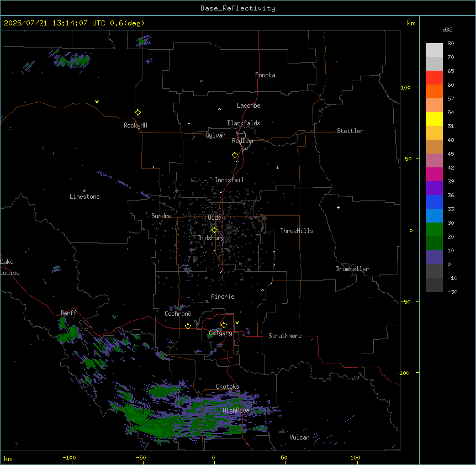Pick the bright yellow legend swatch
Screen dimensions: 476x465
coord(434,119)
